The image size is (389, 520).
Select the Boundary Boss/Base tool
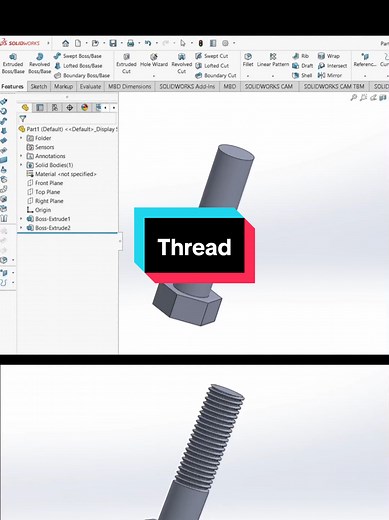point(82,75)
